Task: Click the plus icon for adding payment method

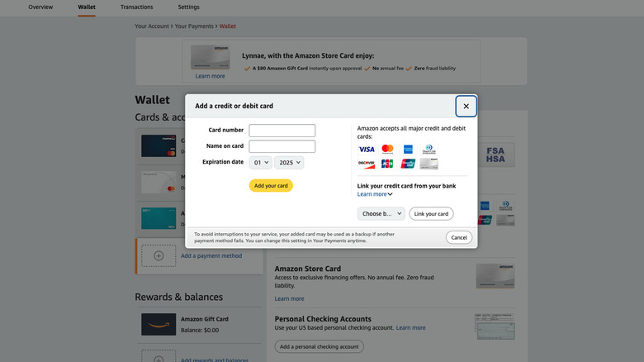Action: pos(159,255)
